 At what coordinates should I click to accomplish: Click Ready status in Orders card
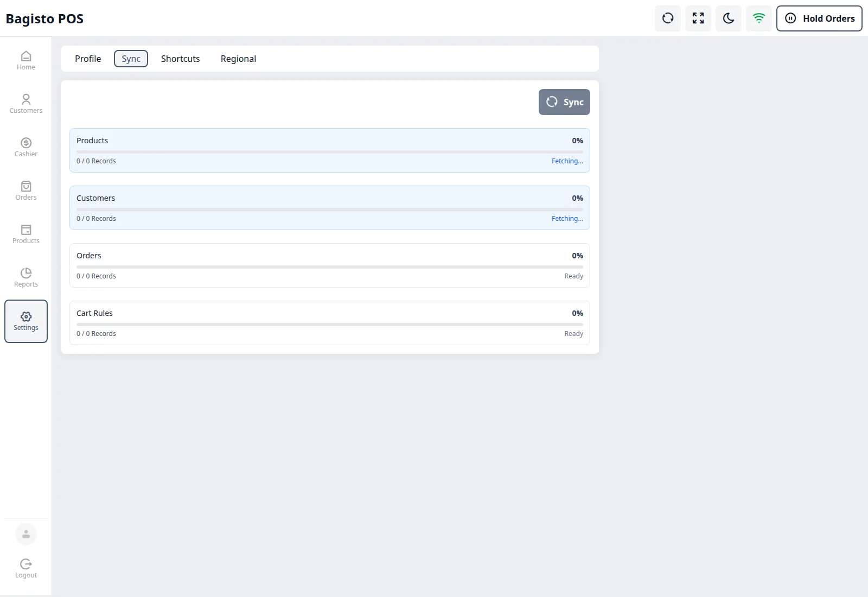[573, 276]
